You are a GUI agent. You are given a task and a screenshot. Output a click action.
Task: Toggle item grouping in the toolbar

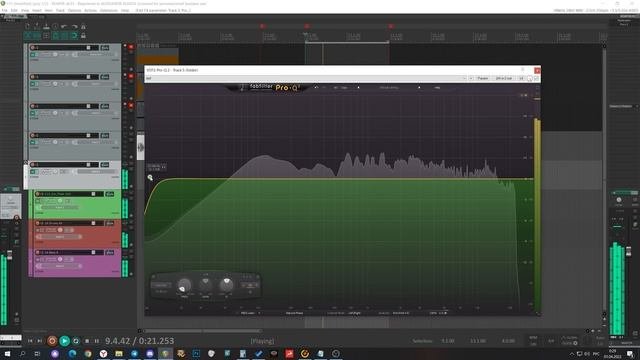(37, 36)
